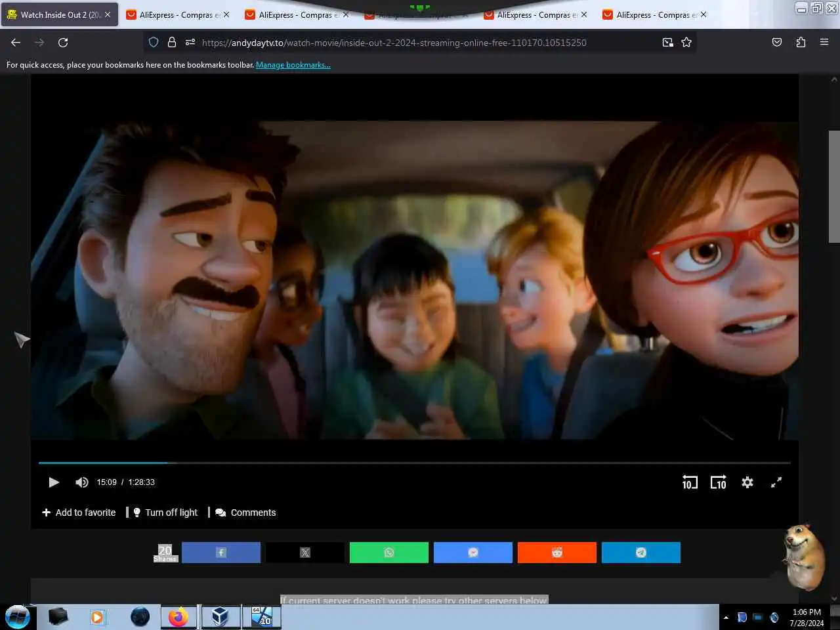840x630 pixels.
Task: Share the movie via Messenger
Action: [473, 553]
